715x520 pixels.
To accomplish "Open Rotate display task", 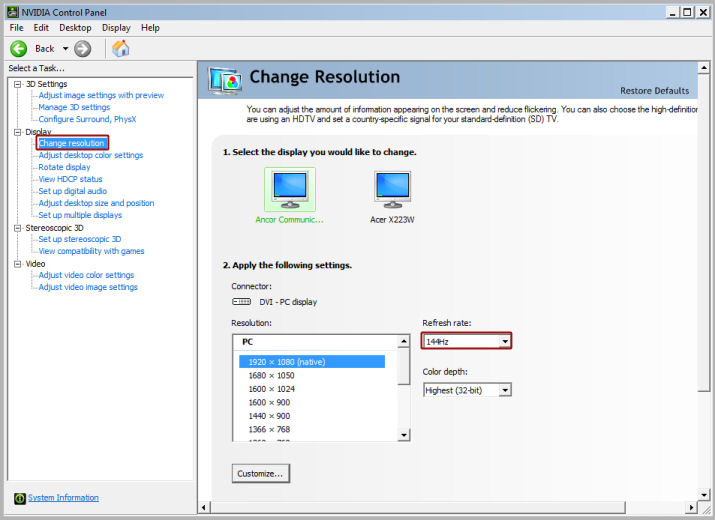I will click(64, 167).
